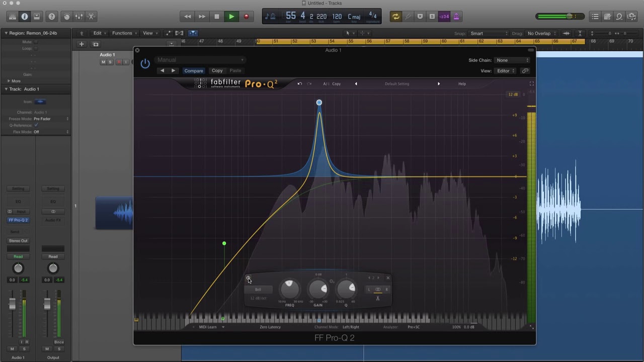Add a new track with plus button
The height and width of the screenshot is (362, 644).
(82, 44)
